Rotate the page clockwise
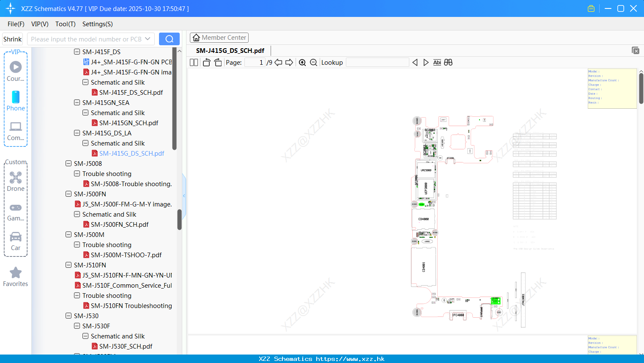Screen dimensions: 644x363 pos(218,63)
